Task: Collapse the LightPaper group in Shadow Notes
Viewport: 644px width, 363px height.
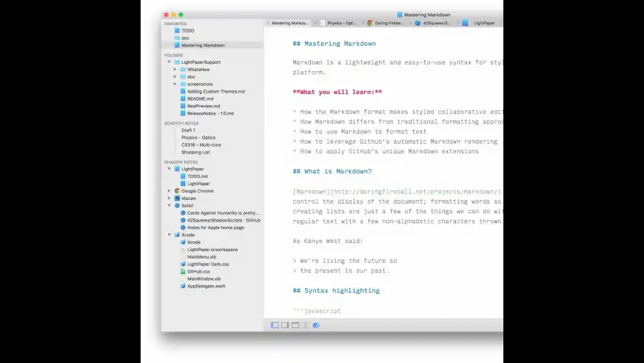Action: click(170, 169)
